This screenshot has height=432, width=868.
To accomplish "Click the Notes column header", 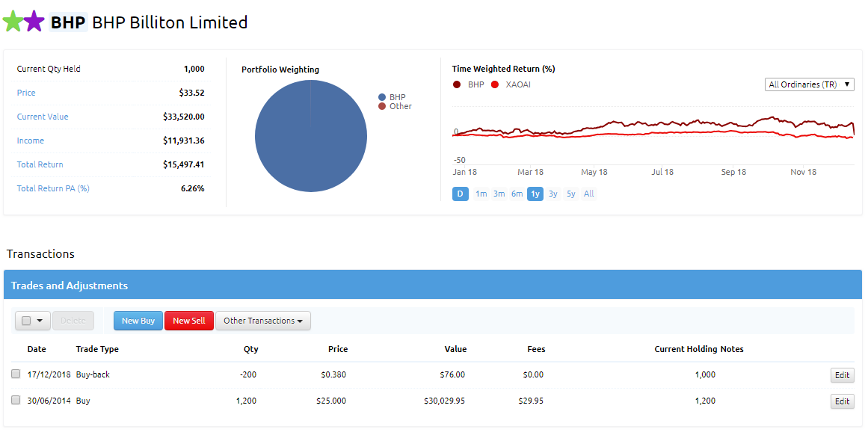I will coord(733,349).
